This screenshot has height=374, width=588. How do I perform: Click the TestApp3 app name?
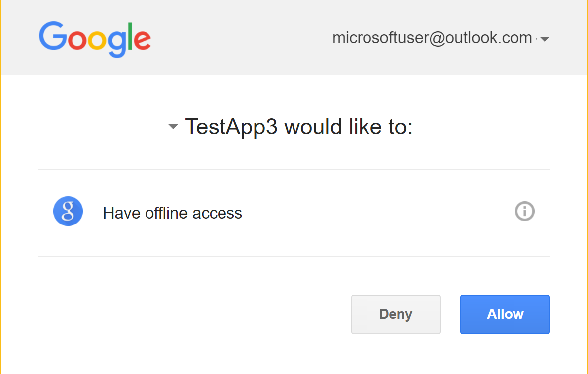pyautogui.click(x=231, y=127)
